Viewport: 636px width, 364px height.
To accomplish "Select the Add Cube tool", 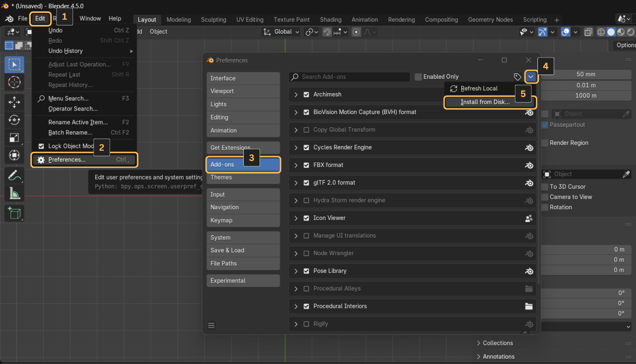I will point(14,214).
